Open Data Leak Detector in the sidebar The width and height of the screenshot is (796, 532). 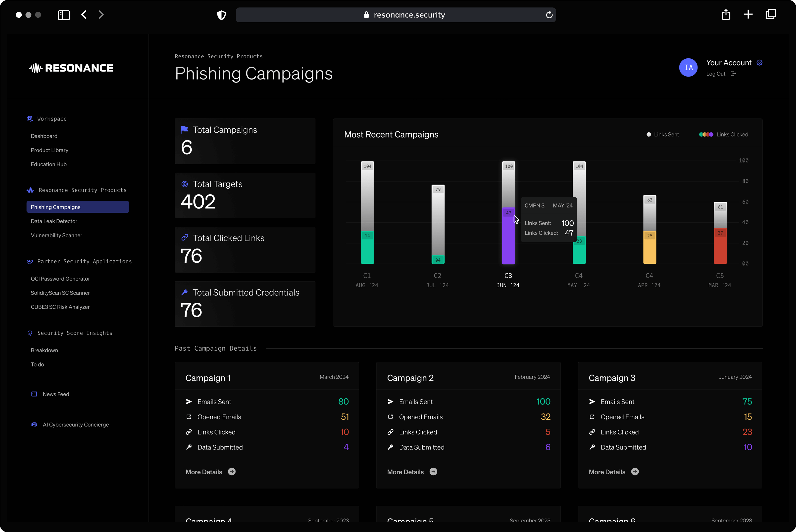(x=54, y=221)
